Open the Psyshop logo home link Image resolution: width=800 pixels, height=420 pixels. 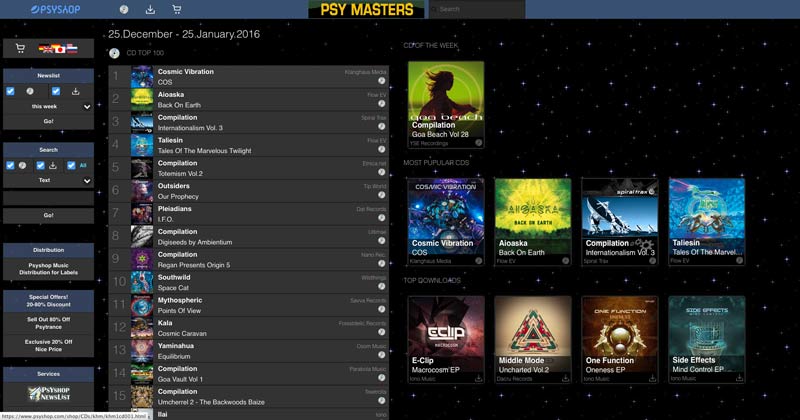coord(55,9)
